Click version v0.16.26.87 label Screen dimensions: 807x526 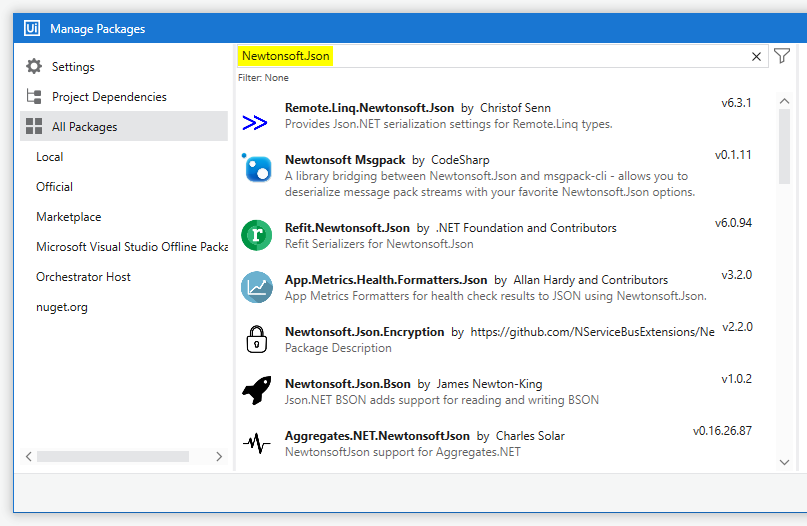722,431
